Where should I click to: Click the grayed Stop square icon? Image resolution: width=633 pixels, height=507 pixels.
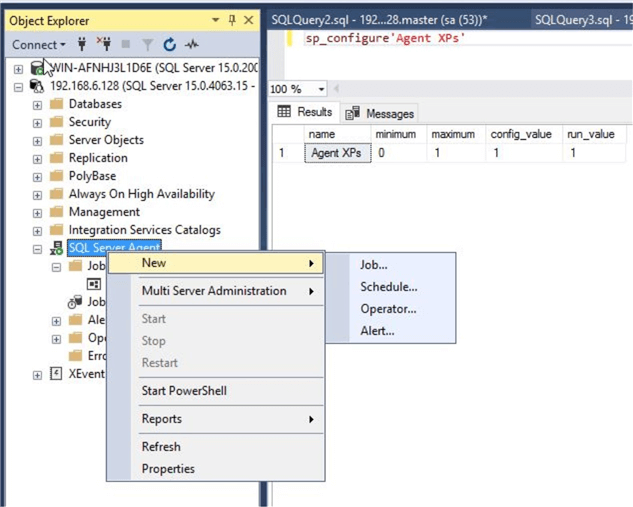[126, 44]
